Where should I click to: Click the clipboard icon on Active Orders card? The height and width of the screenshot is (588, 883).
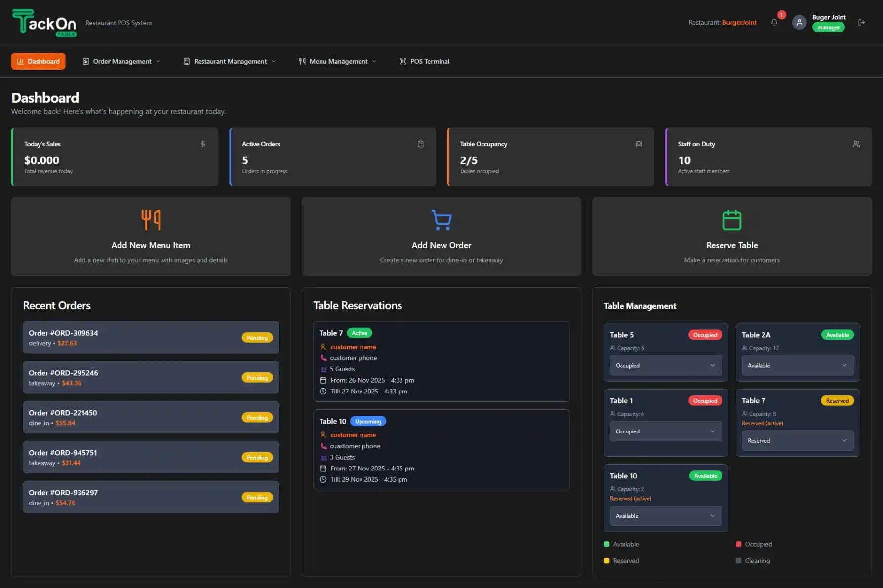pos(420,144)
